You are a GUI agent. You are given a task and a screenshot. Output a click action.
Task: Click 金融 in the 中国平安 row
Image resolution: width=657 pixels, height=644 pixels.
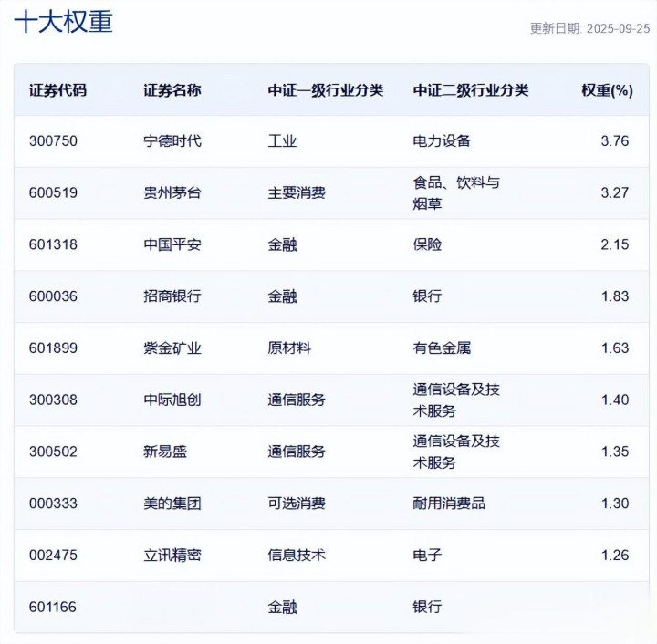coord(282,244)
